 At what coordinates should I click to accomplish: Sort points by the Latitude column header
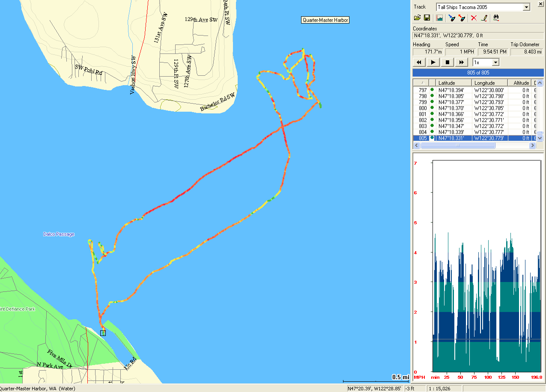[x=454, y=83]
